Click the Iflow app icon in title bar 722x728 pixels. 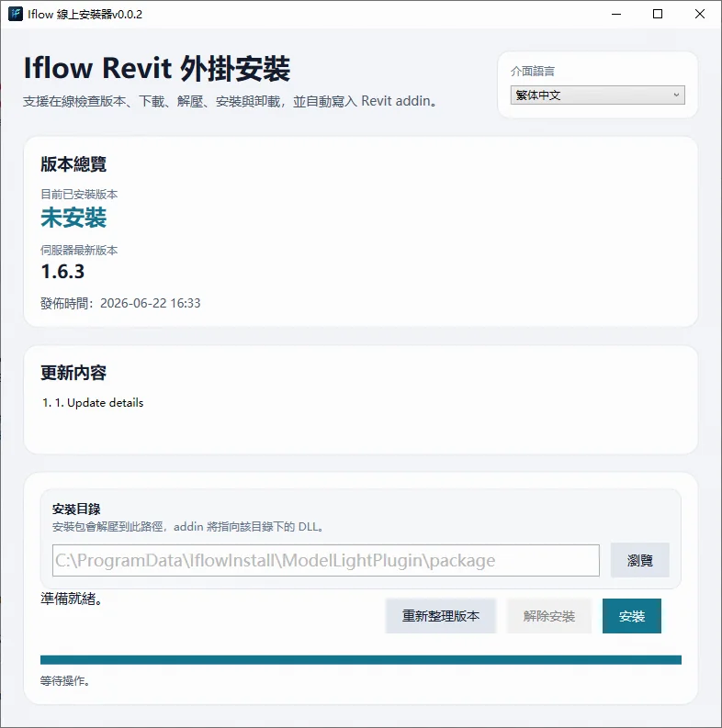16,14
